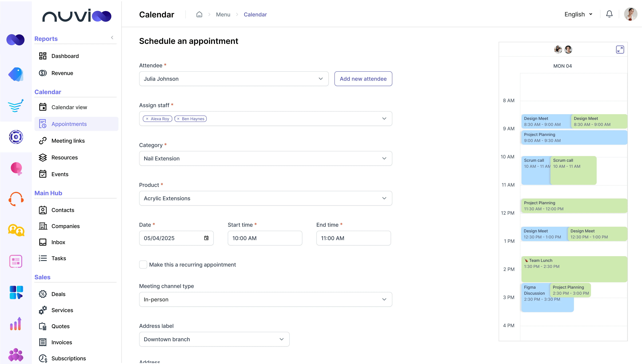Screen dimensions: 644x364
Task: Click the Start time input field
Action: coord(265,238)
